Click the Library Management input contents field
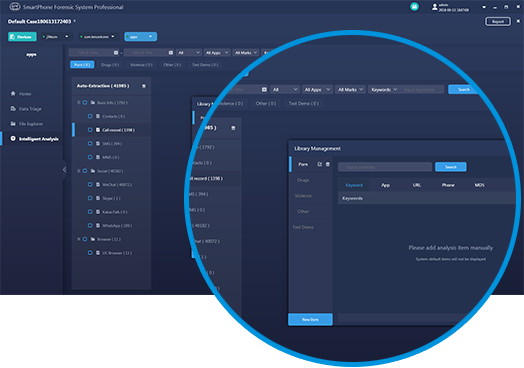Screen dimensions: 524x368 click(385, 167)
